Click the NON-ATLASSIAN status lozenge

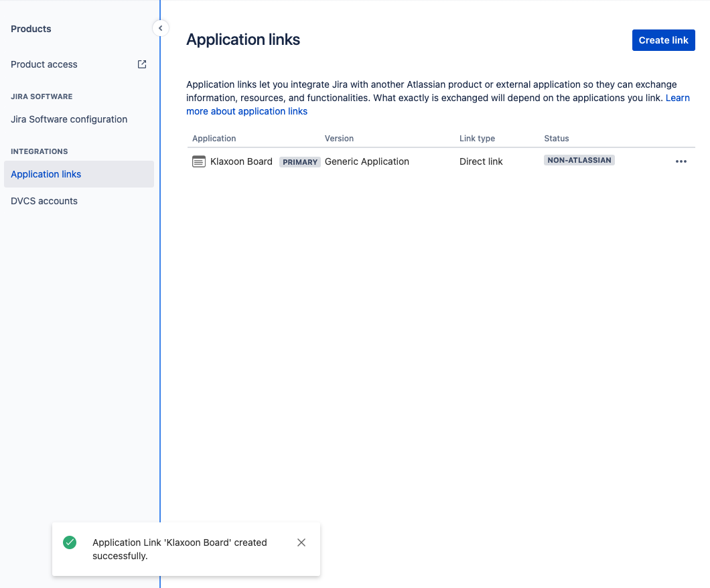tap(579, 159)
